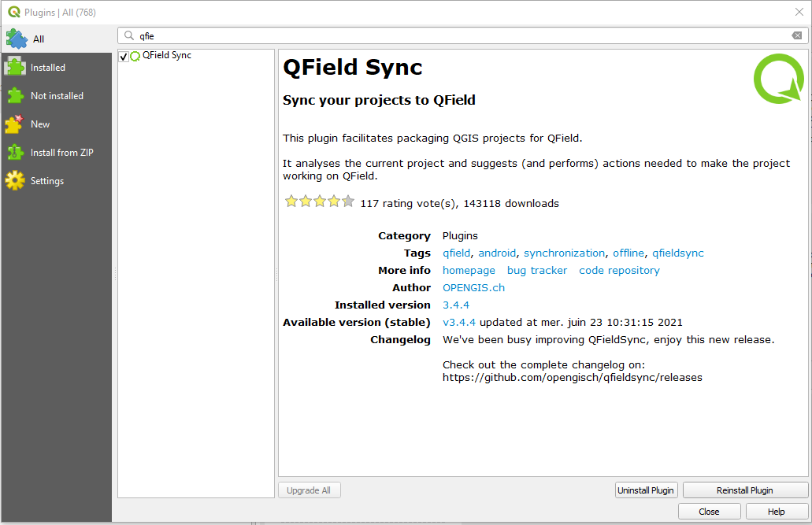Close the Plugins dialog window
812x525 pixels.
[x=799, y=12]
